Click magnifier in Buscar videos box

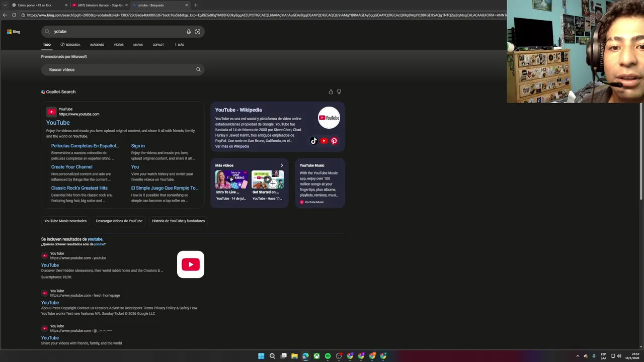(x=198, y=69)
